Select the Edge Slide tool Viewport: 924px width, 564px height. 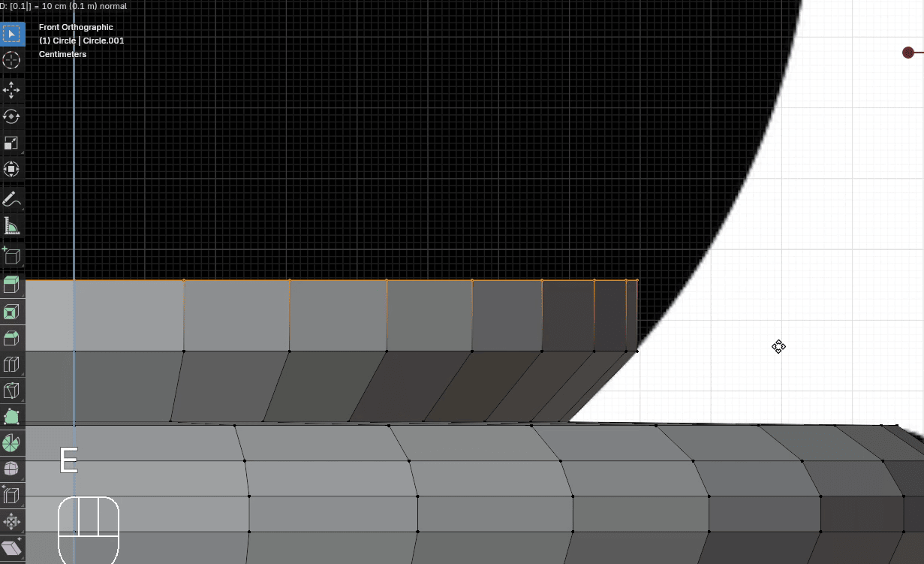point(11,495)
